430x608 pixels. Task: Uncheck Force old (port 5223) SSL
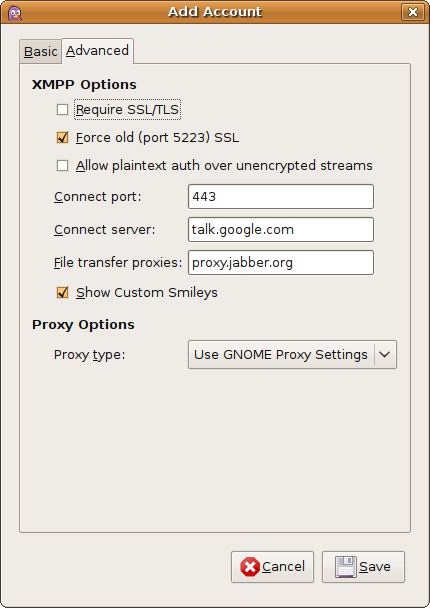pos(62,138)
